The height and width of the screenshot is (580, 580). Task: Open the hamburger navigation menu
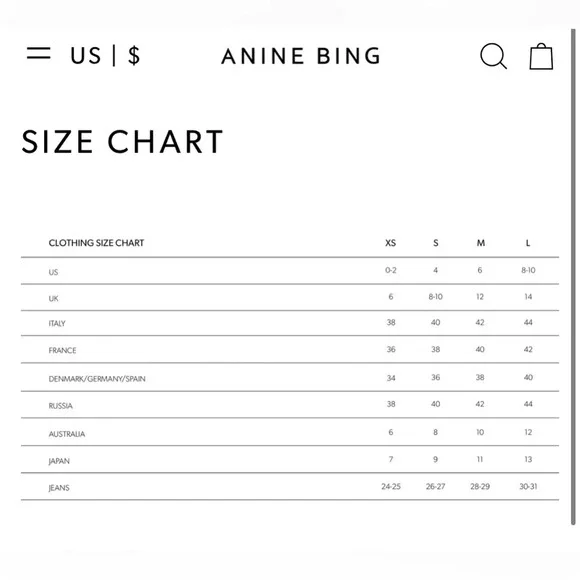[38, 53]
